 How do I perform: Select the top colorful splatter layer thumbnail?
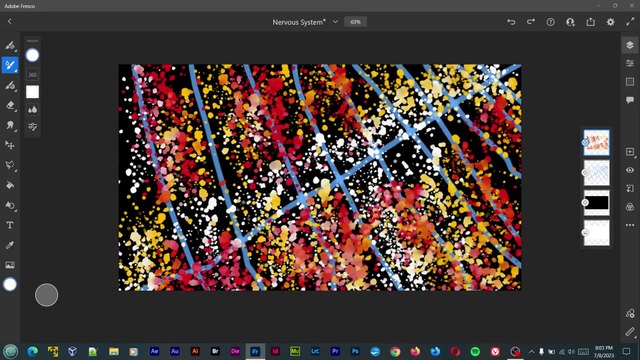click(x=596, y=142)
